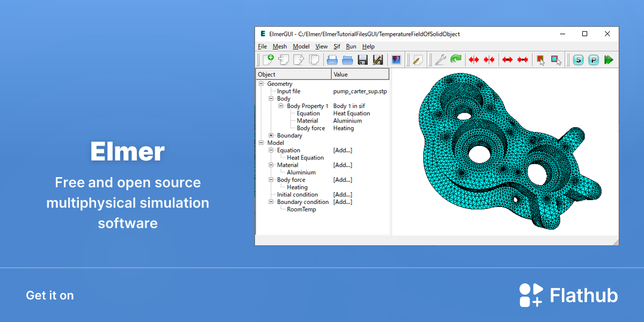This screenshot has width=644, height=322.
Task: Open the Sif menu
Action: click(337, 47)
